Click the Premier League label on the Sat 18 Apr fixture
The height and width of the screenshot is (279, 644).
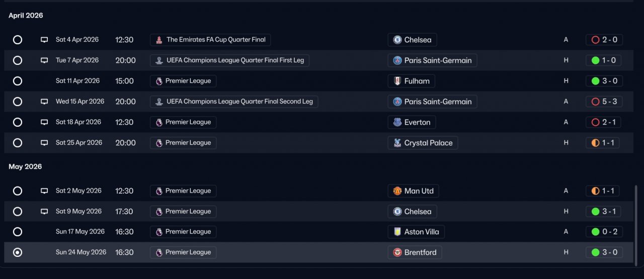pyautogui.click(x=183, y=122)
